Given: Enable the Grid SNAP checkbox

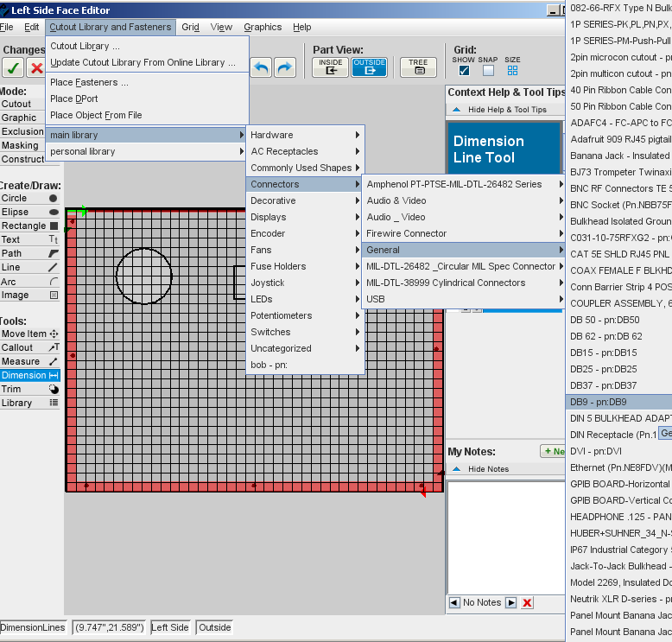Looking at the screenshot, I should (x=488, y=71).
